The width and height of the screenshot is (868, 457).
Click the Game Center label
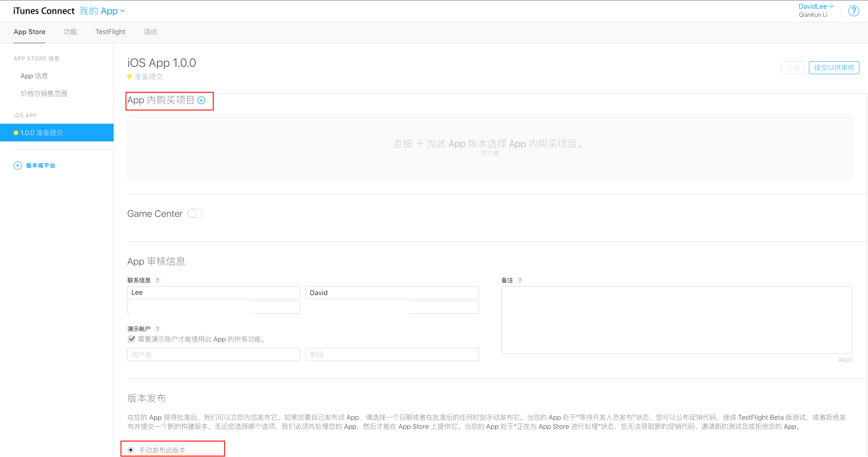click(155, 214)
